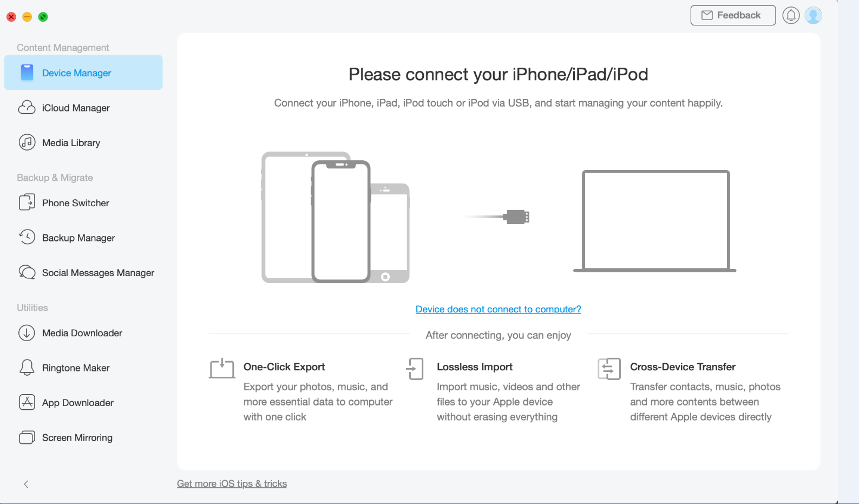Click the Screen Mirroring icon
The height and width of the screenshot is (504, 859).
pyautogui.click(x=27, y=437)
